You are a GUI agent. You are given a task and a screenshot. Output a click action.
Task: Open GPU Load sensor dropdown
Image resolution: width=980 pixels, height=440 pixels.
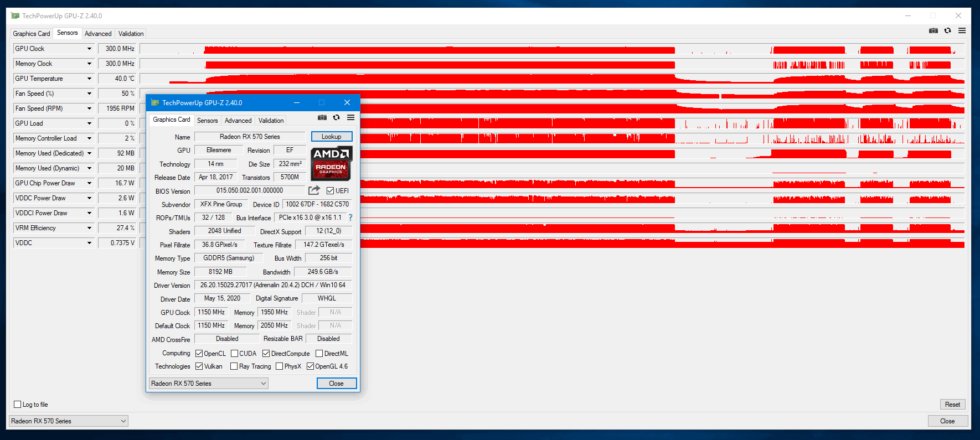89,123
